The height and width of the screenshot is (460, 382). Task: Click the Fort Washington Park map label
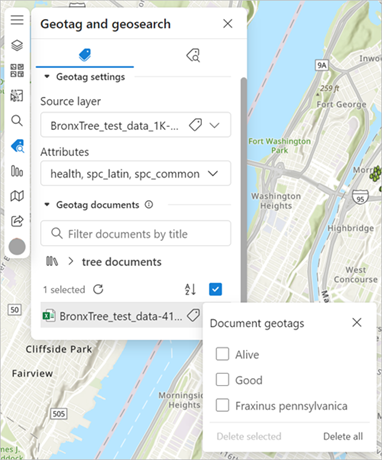pos(280,146)
